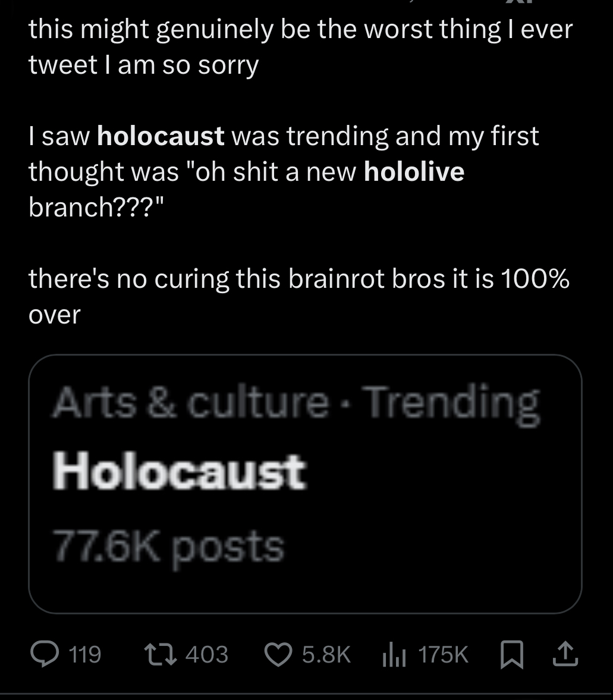613x700 pixels.
Task: Click the "Holocaust" trending title in image
Action: 179,473
